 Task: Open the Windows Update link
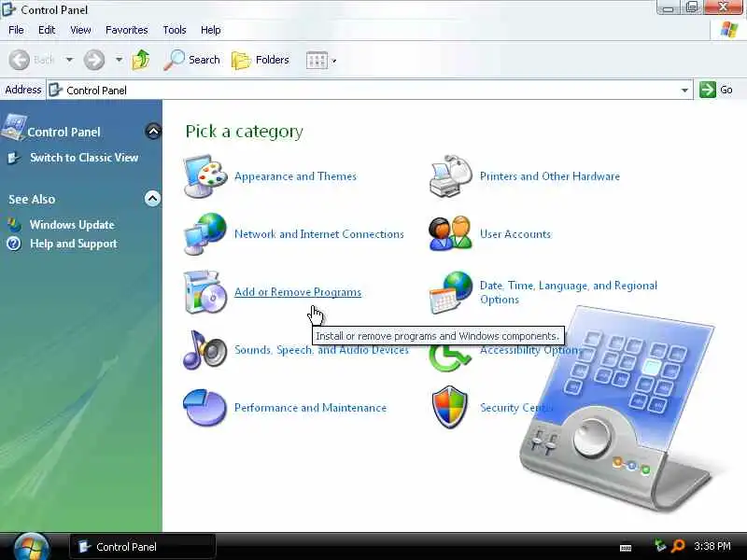(72, 225)
